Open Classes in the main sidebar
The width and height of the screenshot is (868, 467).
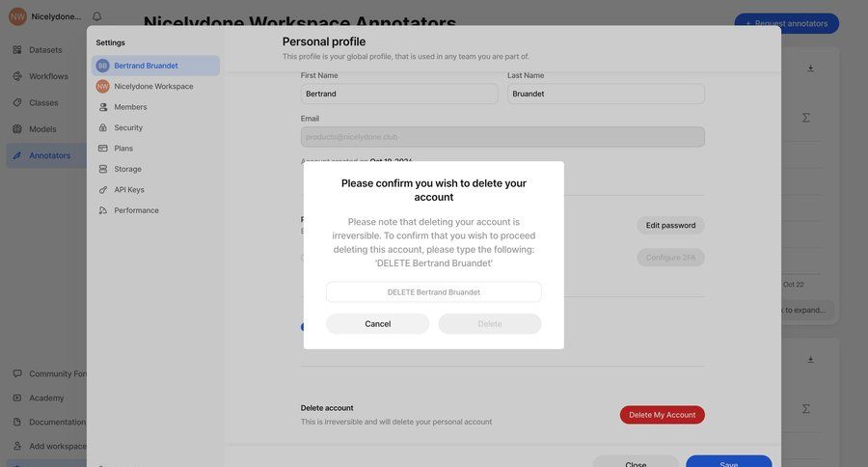(x=43, y=103)
